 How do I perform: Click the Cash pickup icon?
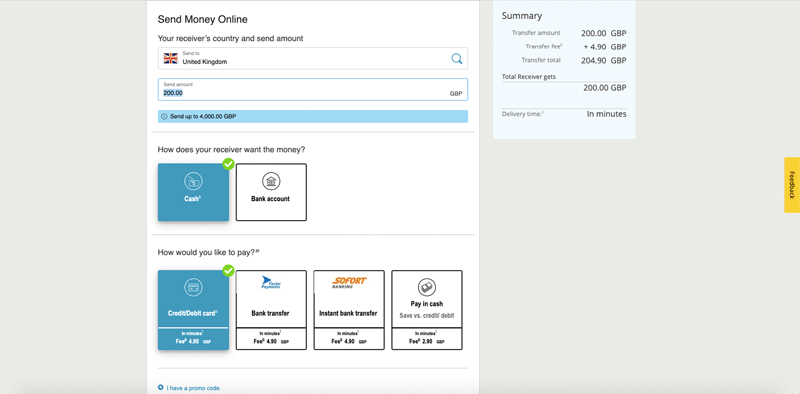193,181
